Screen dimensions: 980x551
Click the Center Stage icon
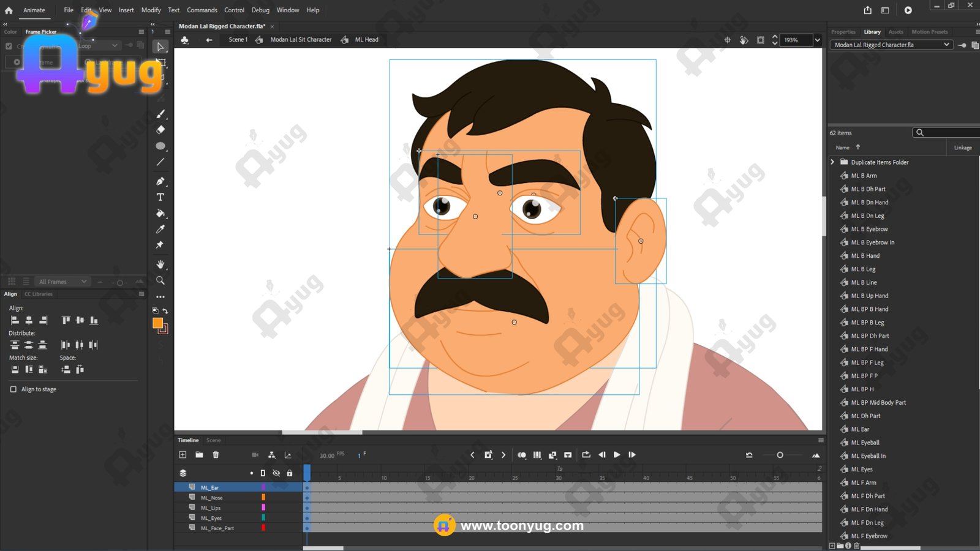(x=728, y=40)
